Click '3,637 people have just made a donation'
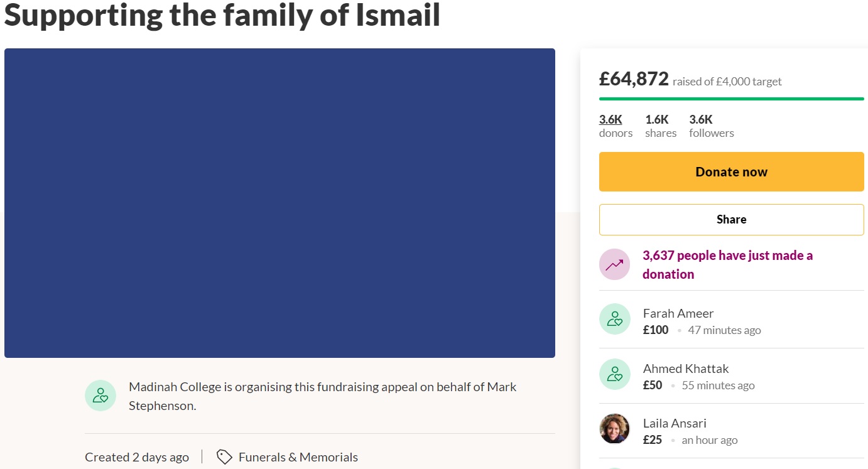868x469 pixels. pyautogui.click(x=727, y=264)
